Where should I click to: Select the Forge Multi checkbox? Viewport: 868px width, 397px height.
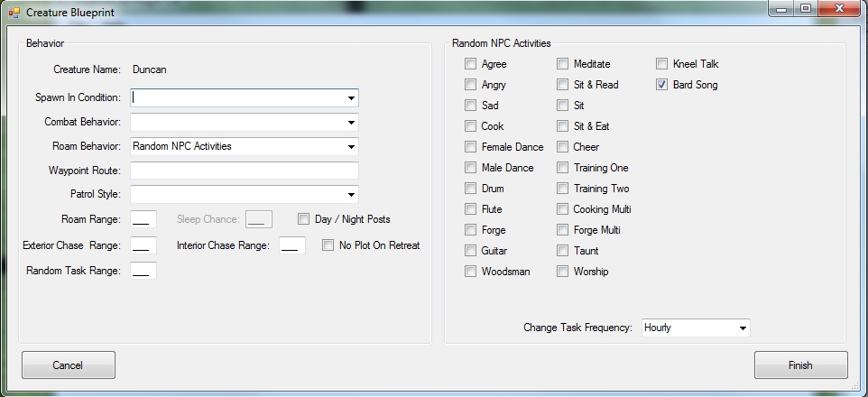click(562, 230)
